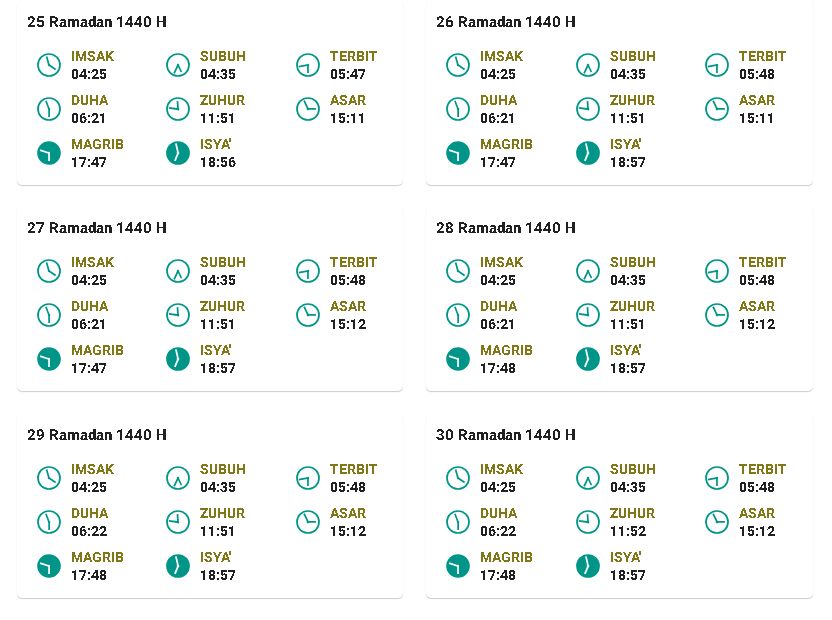Click the 29 Ramadan 1440 H title

tap(97, 435)
